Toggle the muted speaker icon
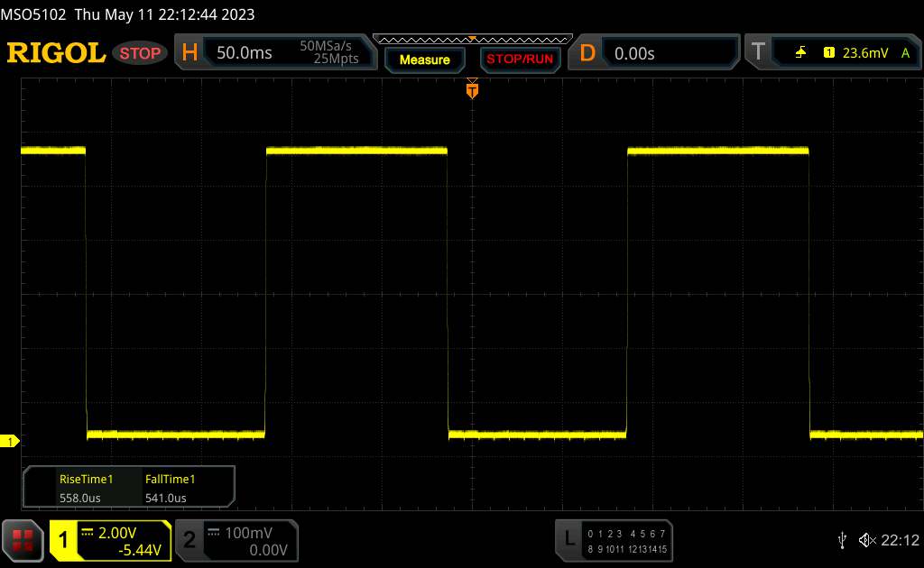The image size is (924, 568). click(x=867, y=540)
